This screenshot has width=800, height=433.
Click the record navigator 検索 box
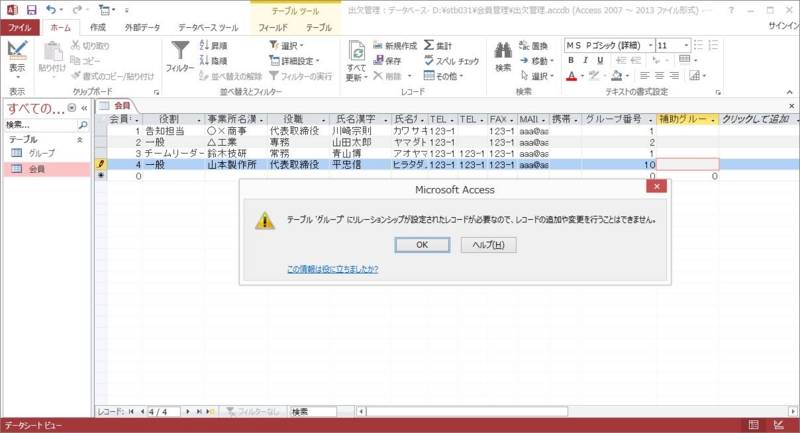click(x=313, y=412)
